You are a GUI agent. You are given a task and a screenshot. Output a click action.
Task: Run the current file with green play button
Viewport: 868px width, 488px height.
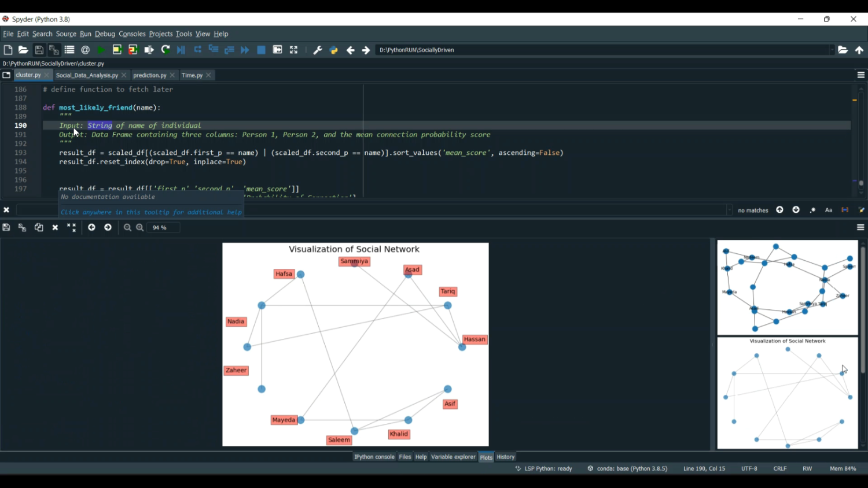coord(101,50)
